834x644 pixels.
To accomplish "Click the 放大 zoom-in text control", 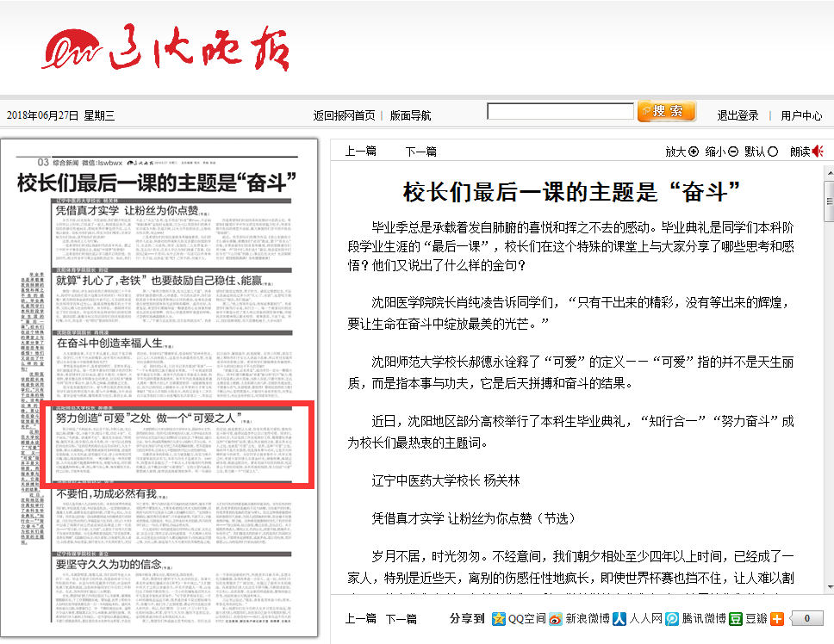I will [682, 152].
